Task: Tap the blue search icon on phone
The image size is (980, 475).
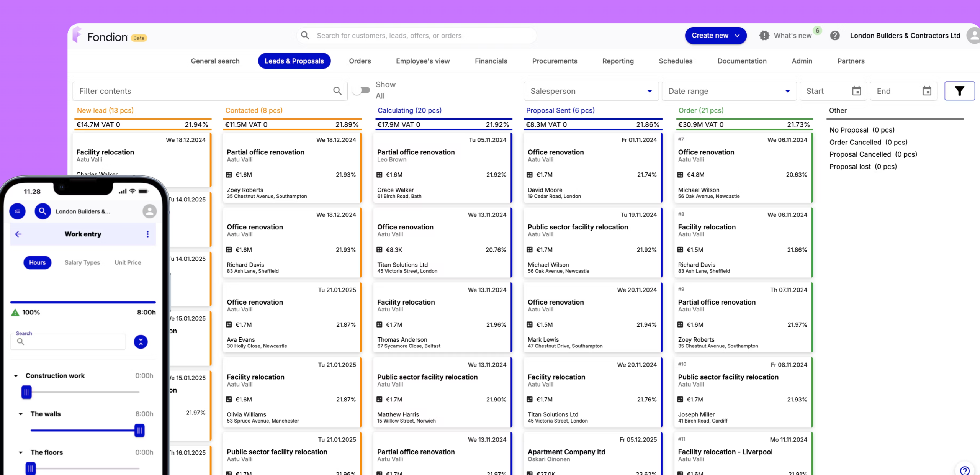Action: (x=43, y=211)
